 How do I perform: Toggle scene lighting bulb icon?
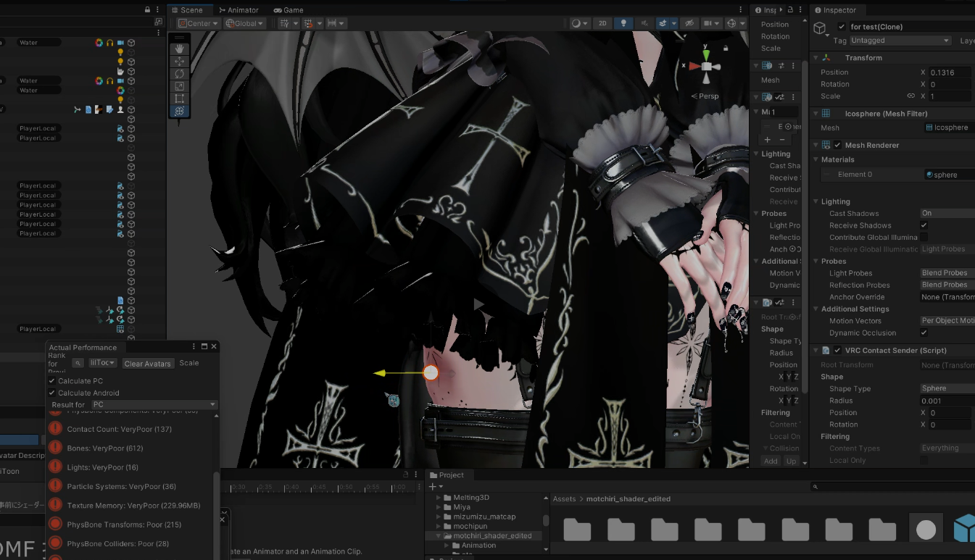click(623, 23)
